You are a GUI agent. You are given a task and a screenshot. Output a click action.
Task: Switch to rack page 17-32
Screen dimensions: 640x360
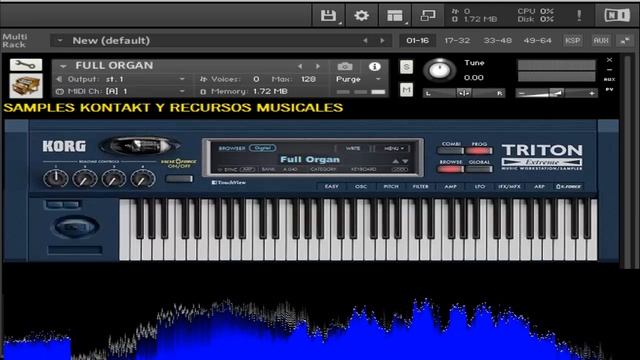click(x=457, y=40)
